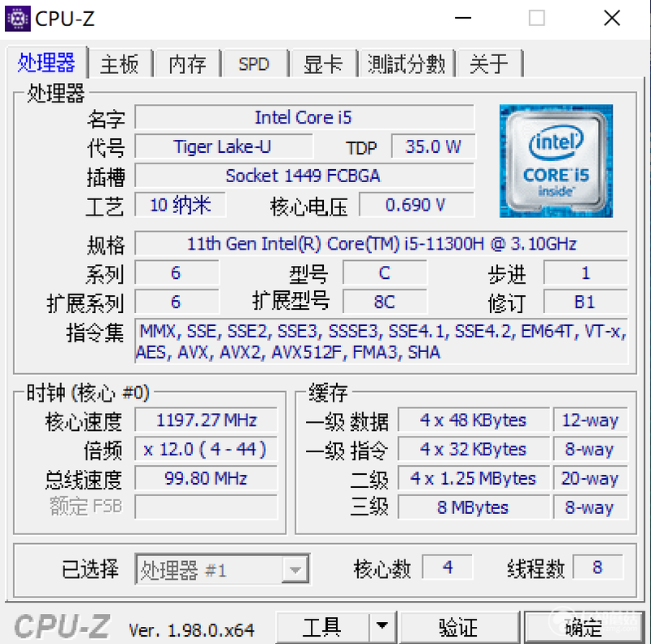
Task: Click the 确定 button
Action: point(584,627)
